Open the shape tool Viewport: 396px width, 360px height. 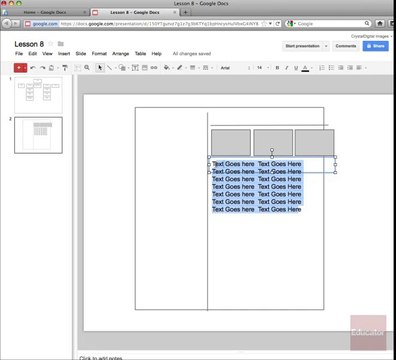point(122,68)
